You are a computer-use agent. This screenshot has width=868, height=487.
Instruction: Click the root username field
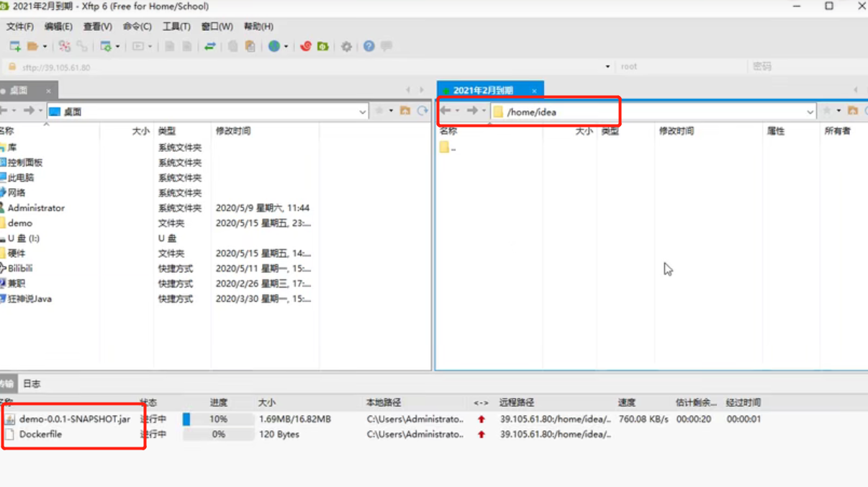(680, 66)
